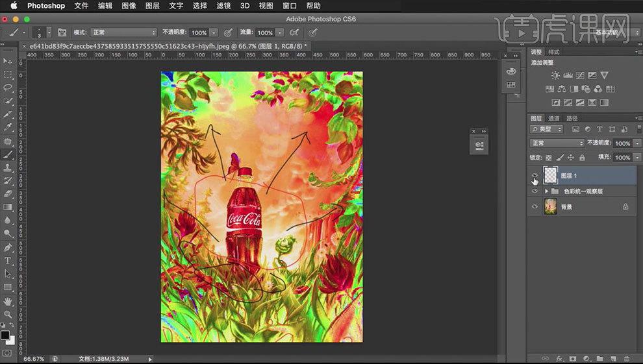The image size is (643, 364).
Task: Switch to the 路径 tab
Action: 572,118
